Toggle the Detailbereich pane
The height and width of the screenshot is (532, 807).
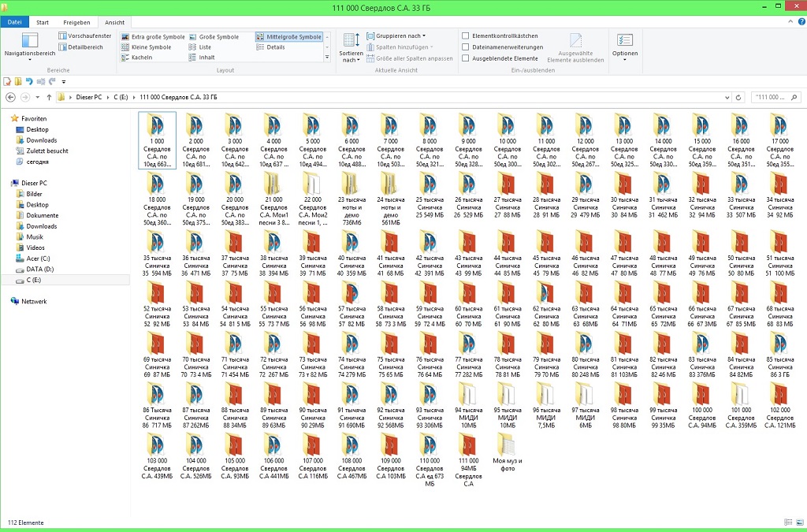[x=81, y=47]
